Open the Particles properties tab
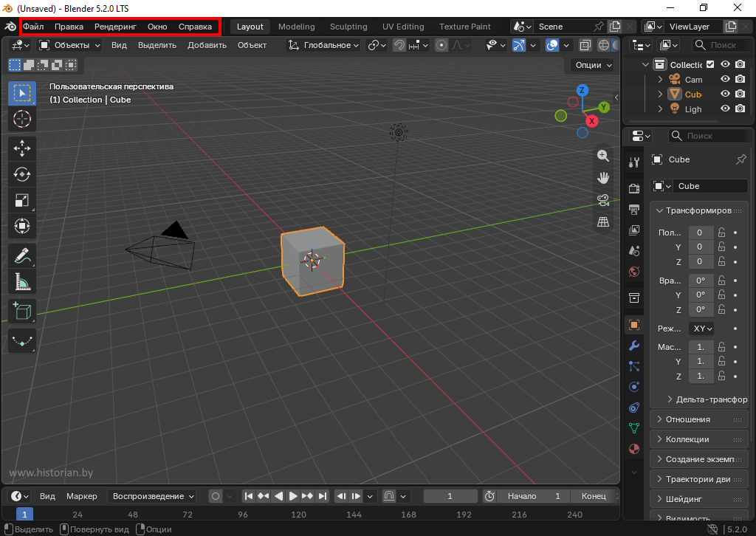This screenshot has height=536, width=756. [x=634, y=366]
